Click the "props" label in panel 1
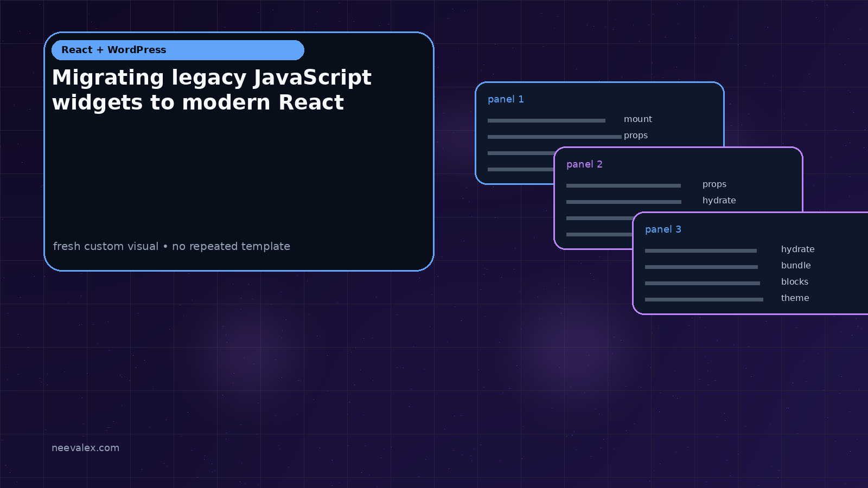Screen dimensions: 868x488 [x=636, y=136]
